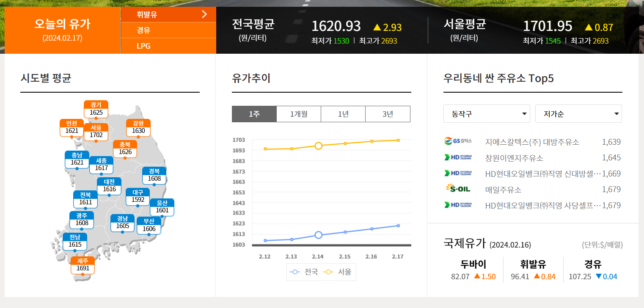
Task: Switch chart to 1개월 period
Action: pyautogui.click(x=299, y=114)
